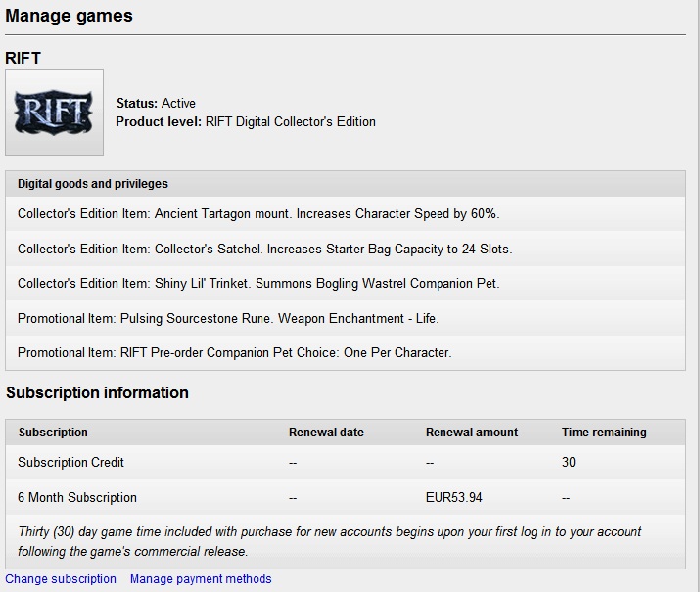Viewport: 700px width, 592px height.
Task: Select the Ancient Tartagon mount item row
Action: pyautogui.click(x=258, y=213)
